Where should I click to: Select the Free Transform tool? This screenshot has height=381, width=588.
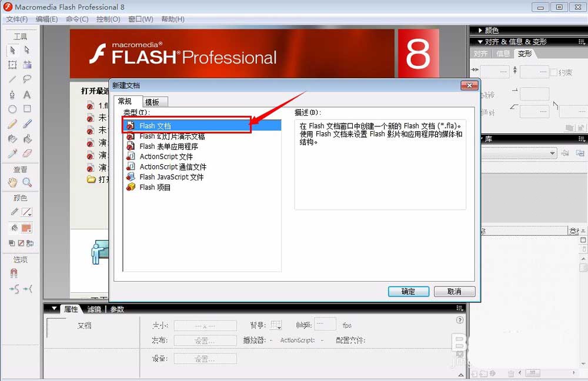tap(12, 65)
